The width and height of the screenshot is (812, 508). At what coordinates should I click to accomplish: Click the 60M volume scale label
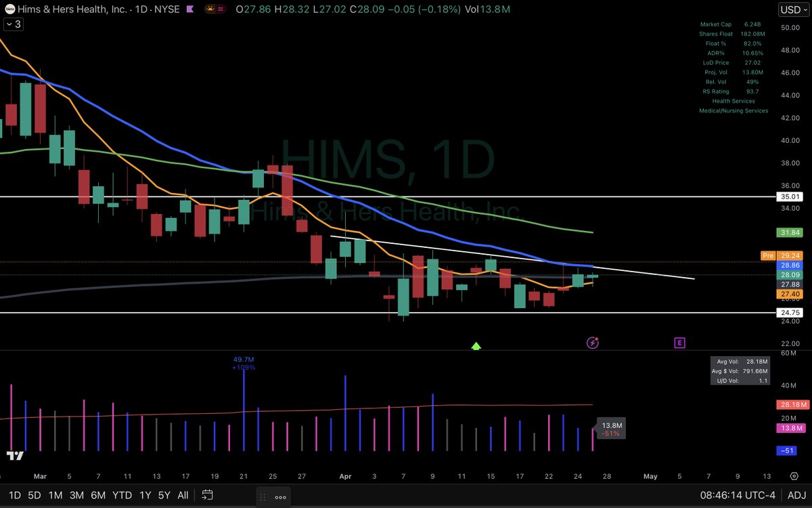pyautogui.click(x=787, y=353)
